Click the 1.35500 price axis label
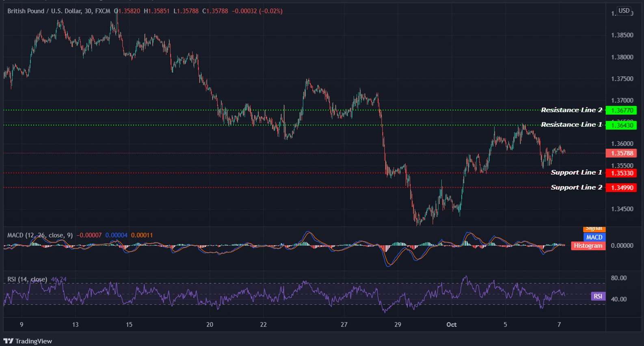The image size is (644, 346). (x=622, y=166)
